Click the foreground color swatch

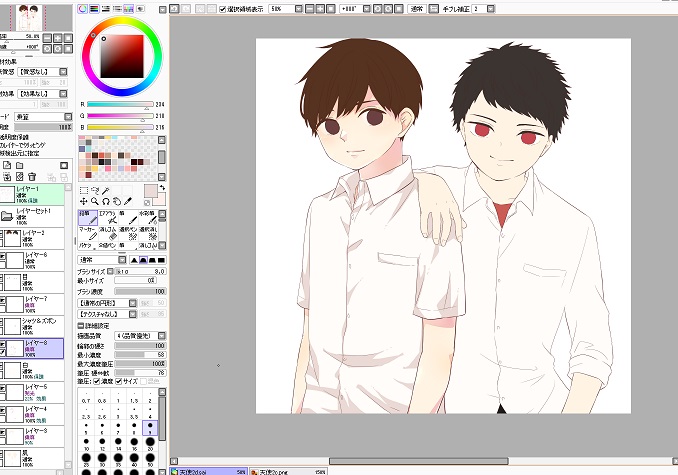point(150,191)
